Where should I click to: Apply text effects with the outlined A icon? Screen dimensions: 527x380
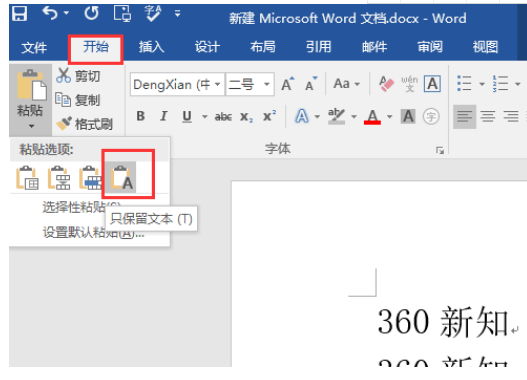[302, 116]
